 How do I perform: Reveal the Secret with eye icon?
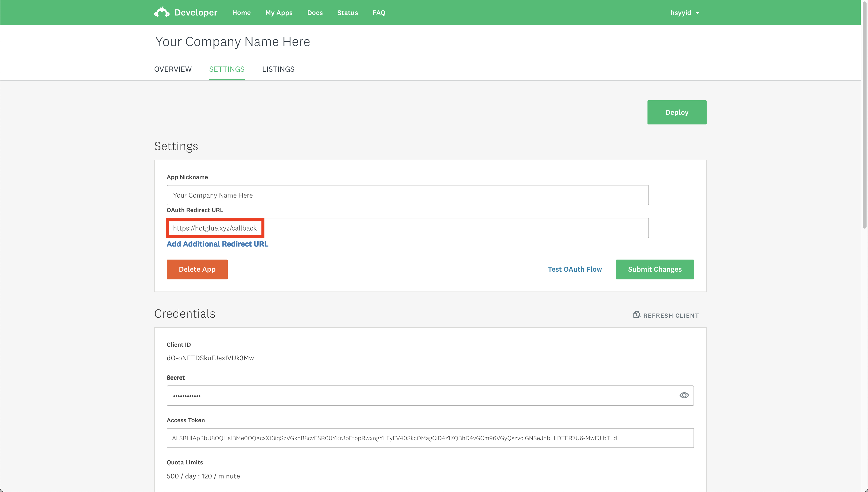(x=684, y=395)
